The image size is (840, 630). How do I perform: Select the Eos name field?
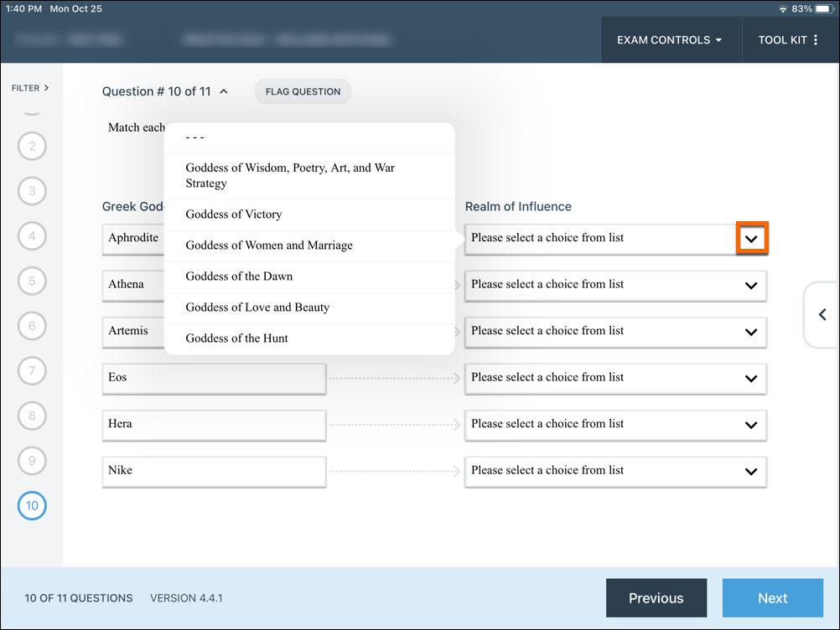coord(214,379)
